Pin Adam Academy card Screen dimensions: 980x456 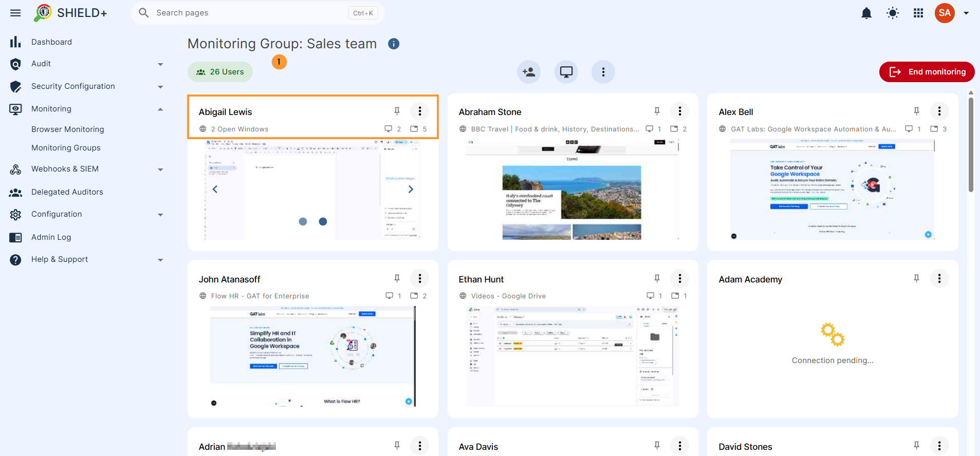[x=916, y=278]
